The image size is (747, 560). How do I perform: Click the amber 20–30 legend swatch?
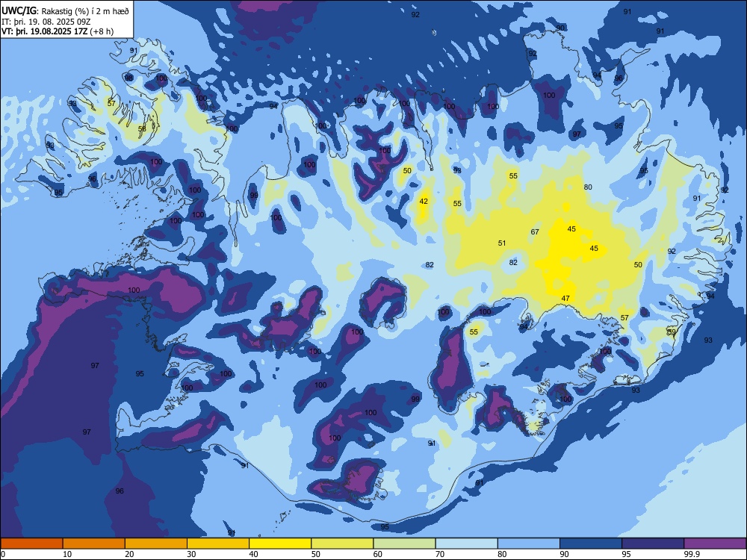(x=156, y=544)
